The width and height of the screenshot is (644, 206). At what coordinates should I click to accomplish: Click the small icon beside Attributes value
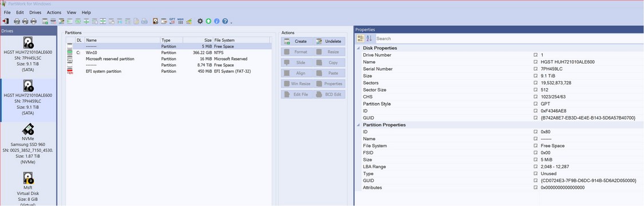pos(535,188)
